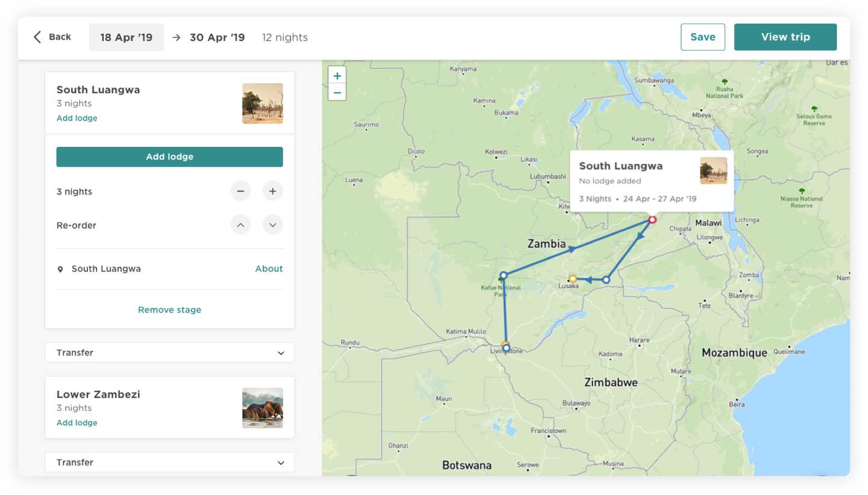Zoom out on the map
This screenshot has height=495, width=868.
tap(337, 93)
